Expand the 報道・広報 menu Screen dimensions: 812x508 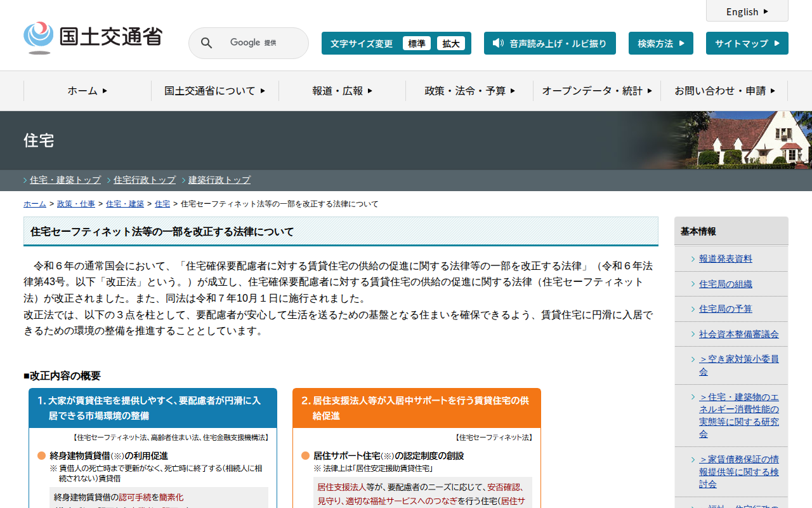coord(343,91)
